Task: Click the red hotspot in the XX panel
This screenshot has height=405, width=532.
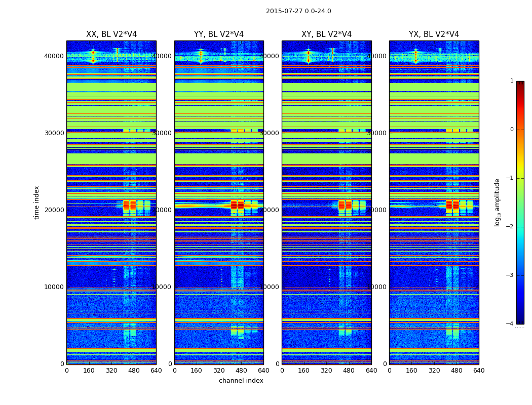Action: click(x=130, y=206)
